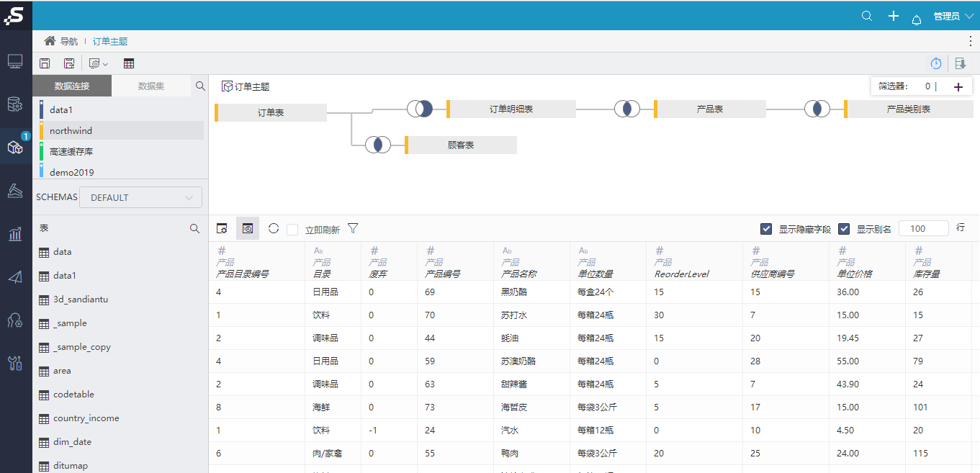
Task: Click the timer refresh icon top right
Action: click(x=936, y=63)
